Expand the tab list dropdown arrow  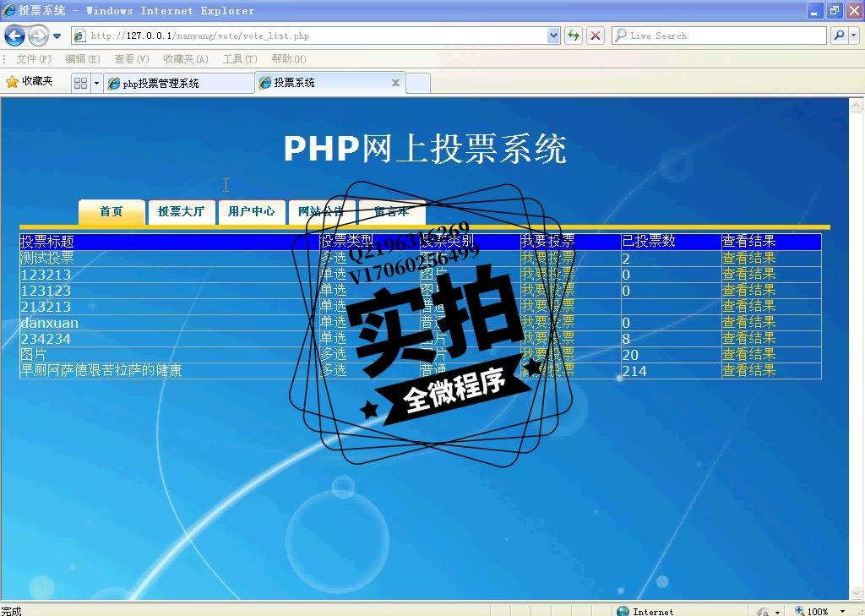(x=96, y=84)
